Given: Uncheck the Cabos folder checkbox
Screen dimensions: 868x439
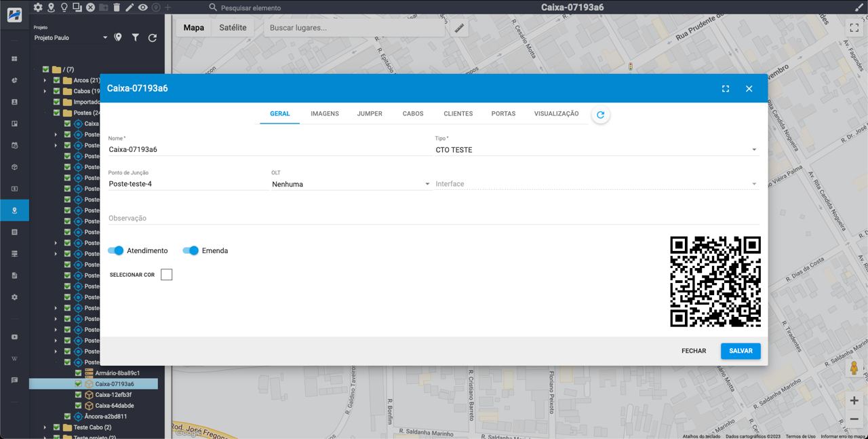Looking at the screenshot, I should 57,91.
